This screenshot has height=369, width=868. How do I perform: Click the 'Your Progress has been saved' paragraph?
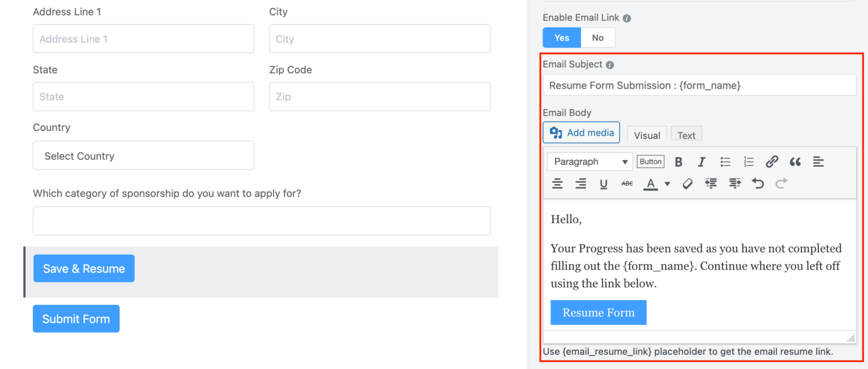pyautogui.click(x=696, y=266)
